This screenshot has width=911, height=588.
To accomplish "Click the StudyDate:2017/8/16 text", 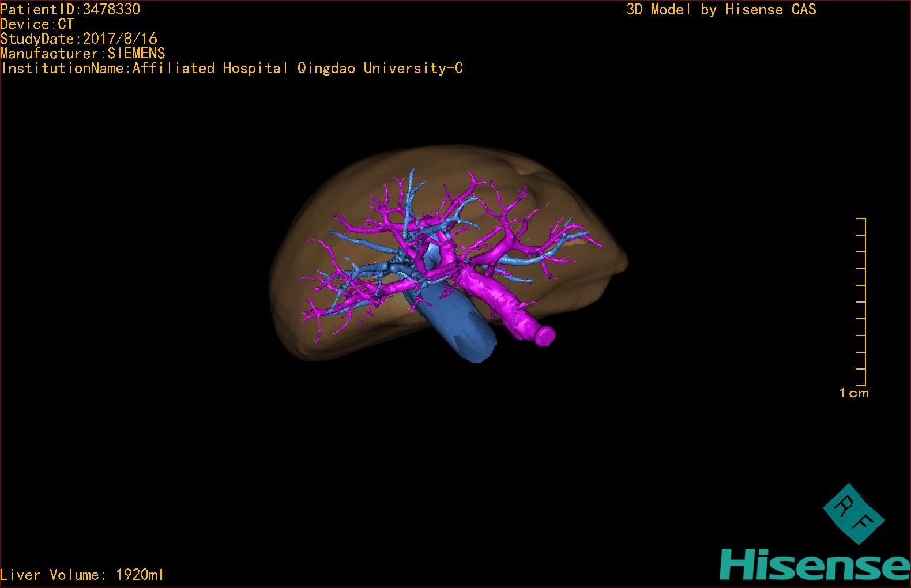I will pos(79,39).
